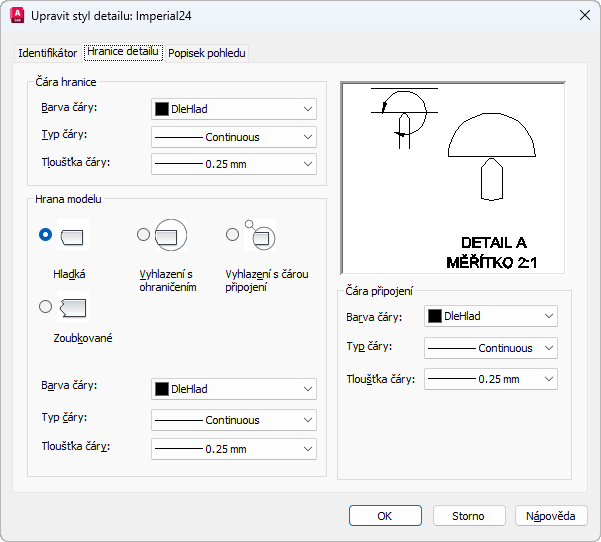
Task: Open Typ čáry dropdown in Čára hranice
Action: pyautogui.click(x=234, y=137)
